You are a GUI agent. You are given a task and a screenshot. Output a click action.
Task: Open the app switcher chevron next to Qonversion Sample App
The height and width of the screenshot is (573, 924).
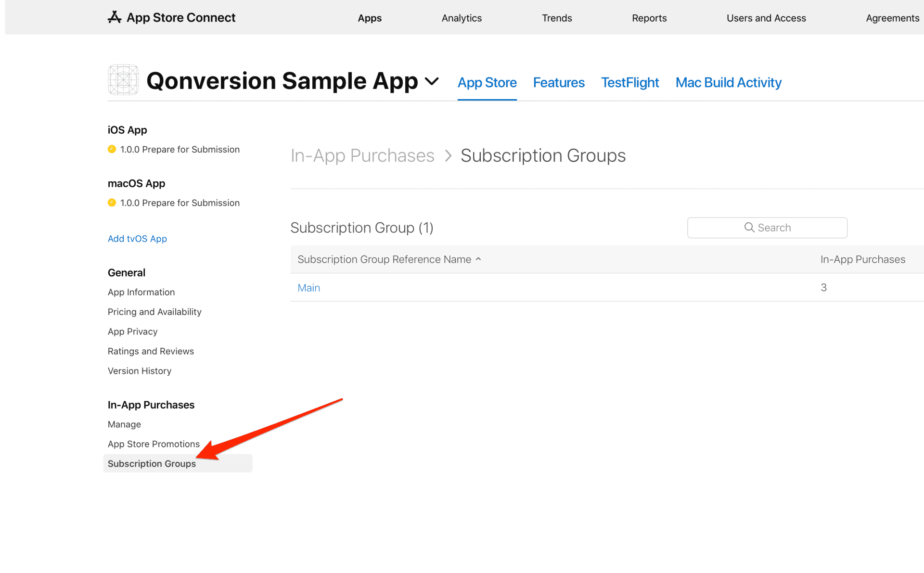(432, 82)
